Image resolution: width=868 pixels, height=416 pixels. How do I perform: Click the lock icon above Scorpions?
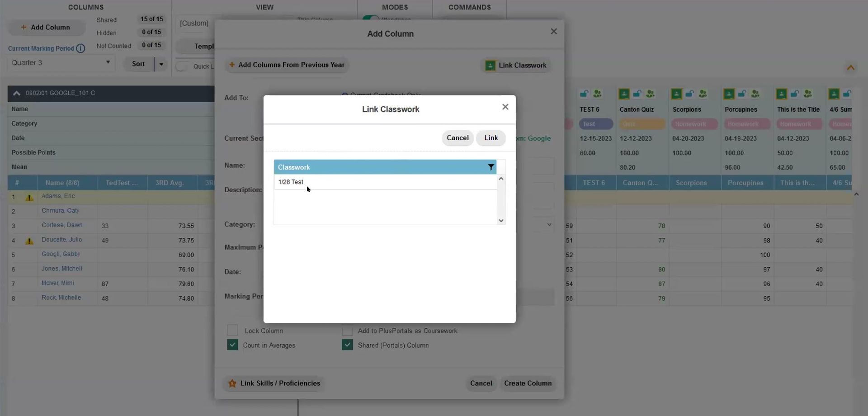[x=689, y=94]
